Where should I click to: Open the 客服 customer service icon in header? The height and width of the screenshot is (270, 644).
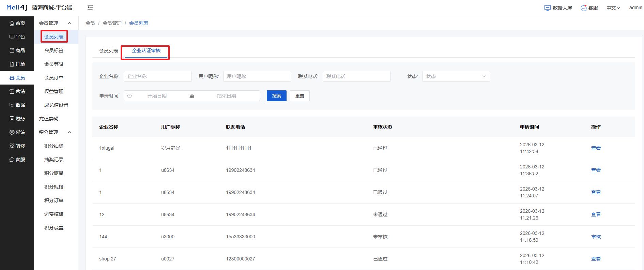pos(584,8)
